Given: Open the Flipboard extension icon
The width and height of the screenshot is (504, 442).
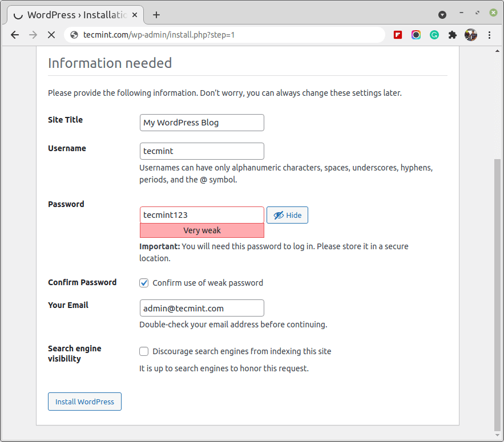Looking at the screenshot, I should 398,35.
